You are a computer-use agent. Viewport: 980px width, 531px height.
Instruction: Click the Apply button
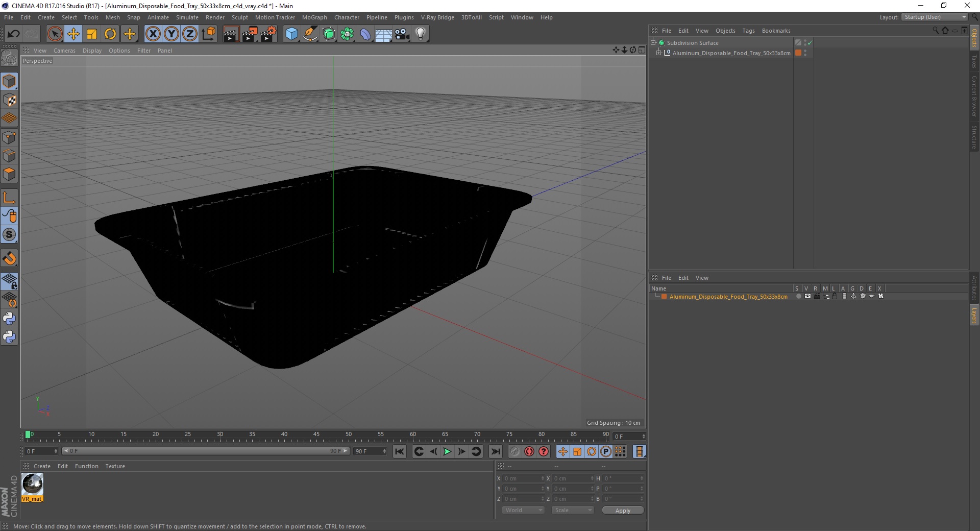point(623,511)
